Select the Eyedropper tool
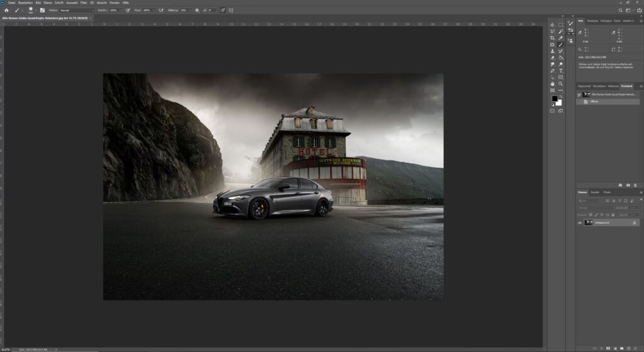Image resolution: width=644 pixels, height=352 pixels. tap(560, 38)
